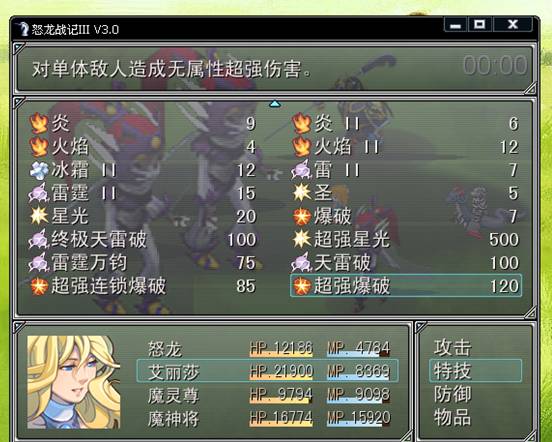Click the up arrow above the skill list

(275, 103)
